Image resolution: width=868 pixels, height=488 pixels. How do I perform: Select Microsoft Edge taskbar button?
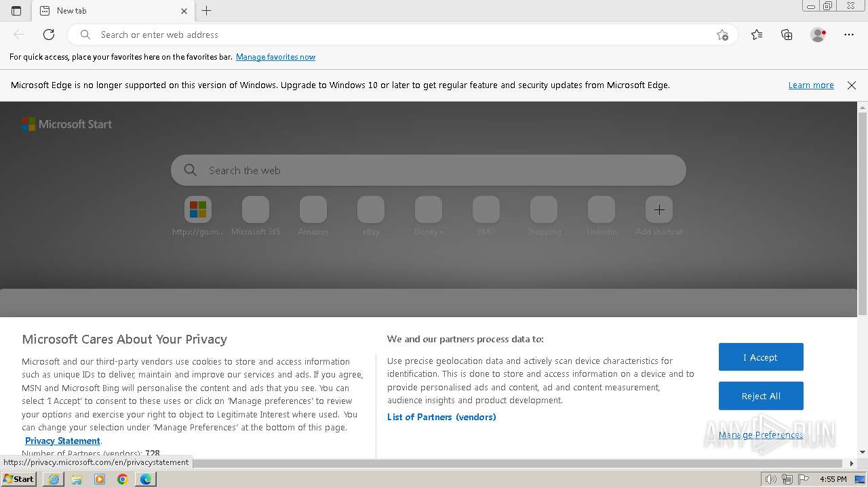click(x=146, y=479)
